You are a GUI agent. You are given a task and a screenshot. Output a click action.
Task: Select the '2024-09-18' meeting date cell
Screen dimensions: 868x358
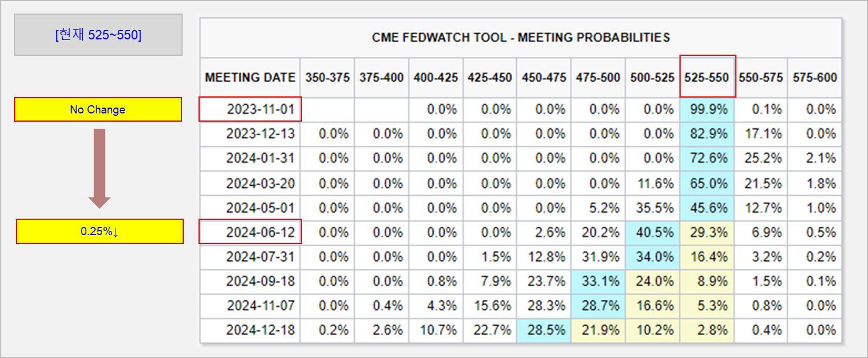[250, 282]
